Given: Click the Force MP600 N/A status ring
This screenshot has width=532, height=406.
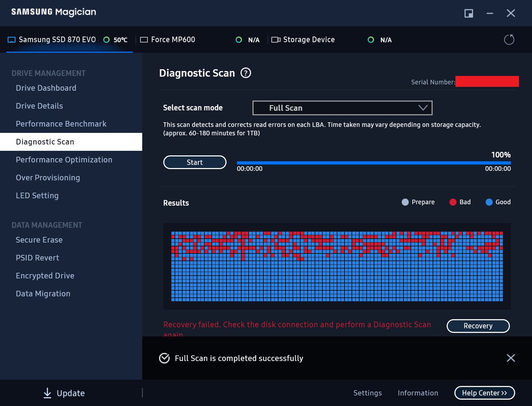Looking at the screenshot, I should point(239,40).
